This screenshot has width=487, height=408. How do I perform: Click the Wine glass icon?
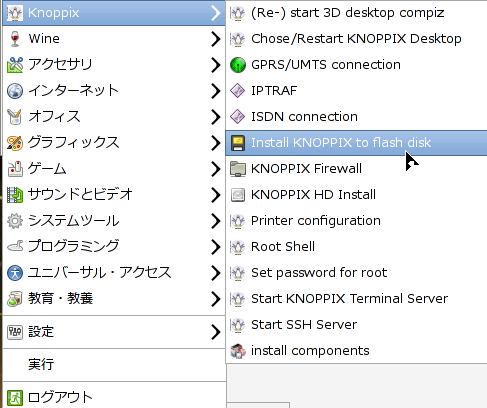15,39
